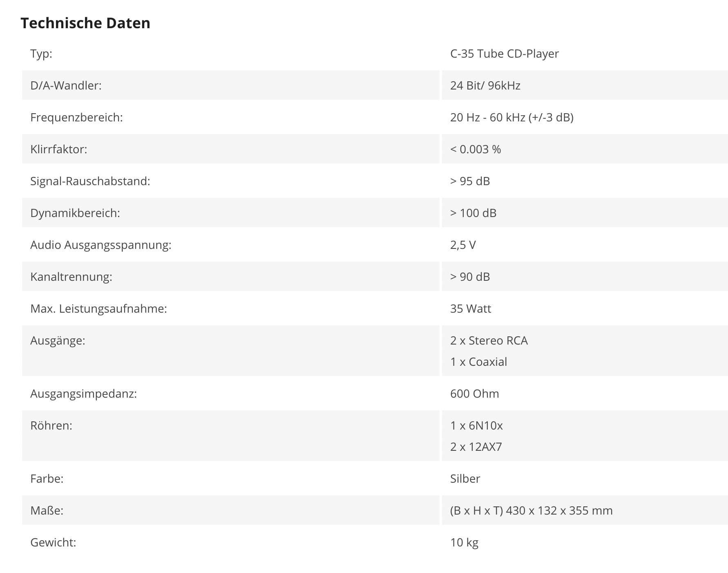The height and width of the screenshot is (573, 728).
Task: Select the D/A-Wandler row label
Action: pyautogui.click(x=66, y=85)
